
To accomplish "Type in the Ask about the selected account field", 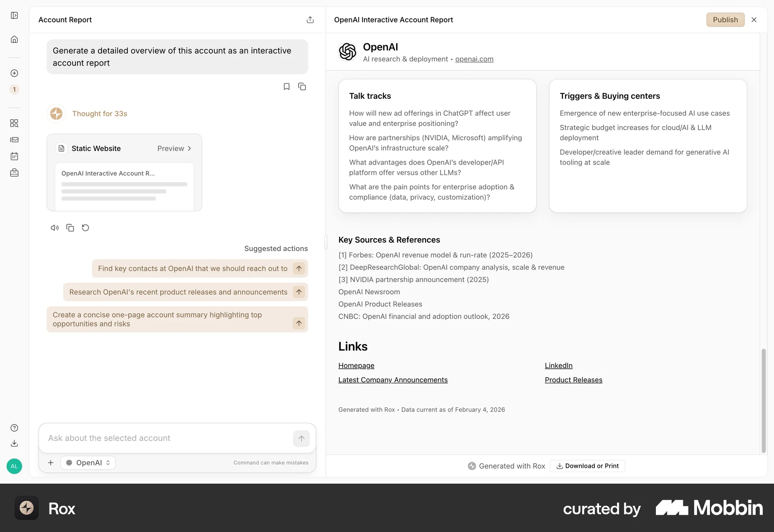I will pyautogui.click(x=161, y=438).
